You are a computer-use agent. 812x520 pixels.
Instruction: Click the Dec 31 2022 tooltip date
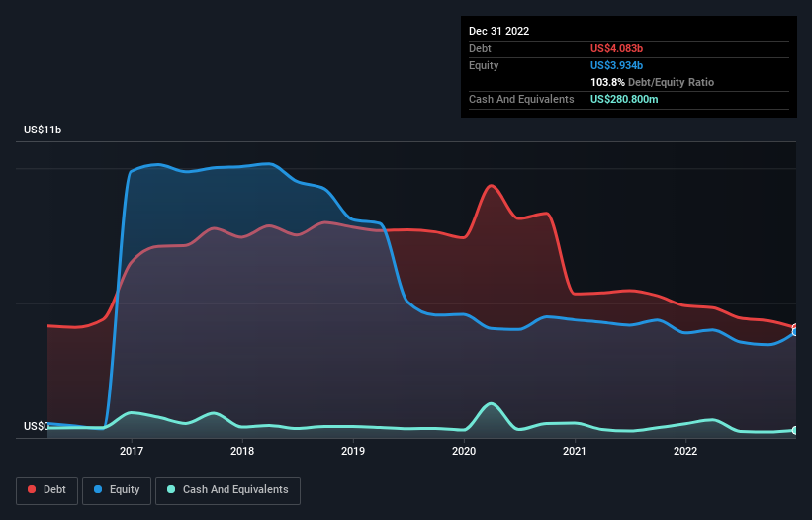[499, 31]
